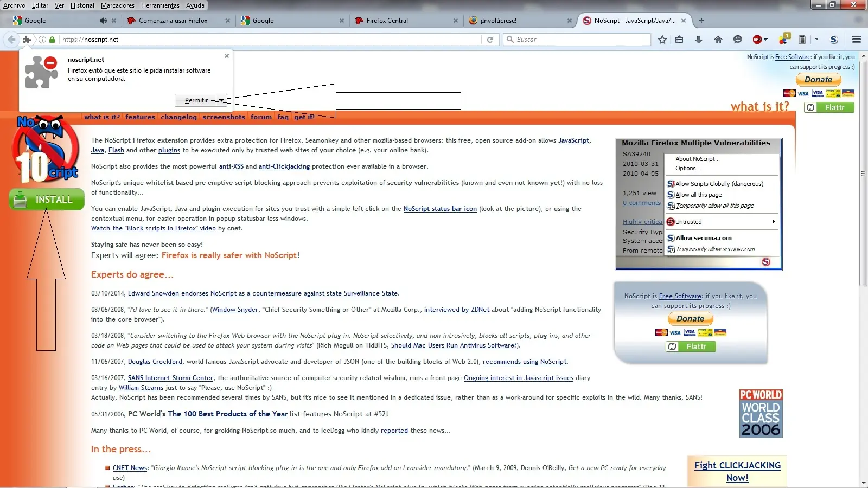This screenshot has width=868, height=488.
Task: Open the Historial menu
Action: (82, 5)
